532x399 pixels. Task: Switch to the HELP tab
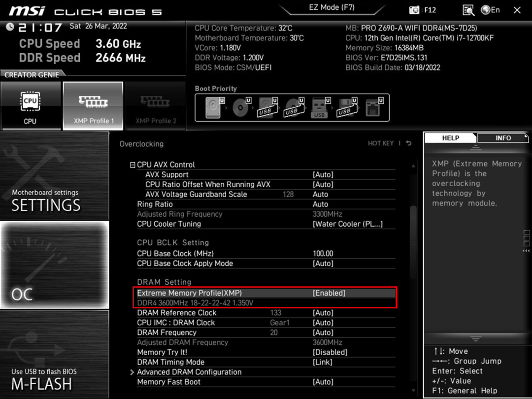451,138
